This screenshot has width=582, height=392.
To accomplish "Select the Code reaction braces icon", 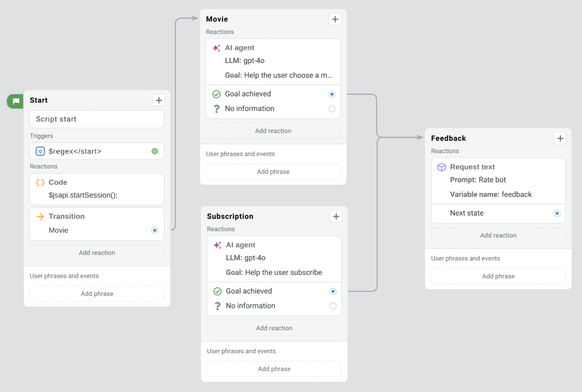I will (x=40, y=182).
